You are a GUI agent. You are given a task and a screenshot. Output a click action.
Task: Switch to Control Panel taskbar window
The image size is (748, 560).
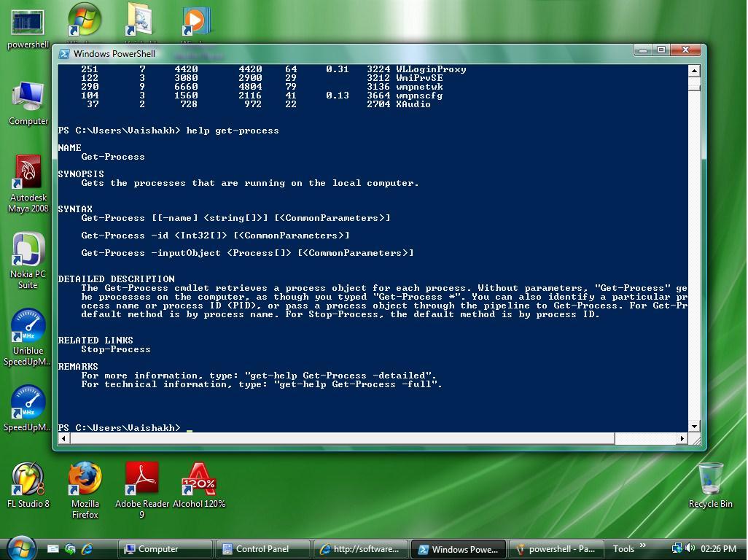262,549
